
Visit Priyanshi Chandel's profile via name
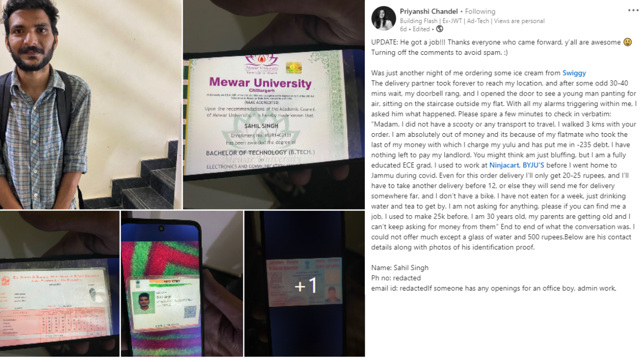point(429,11)
